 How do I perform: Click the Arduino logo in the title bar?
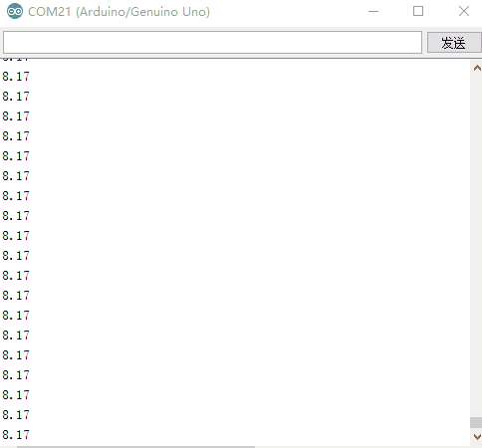pos(15,11)
